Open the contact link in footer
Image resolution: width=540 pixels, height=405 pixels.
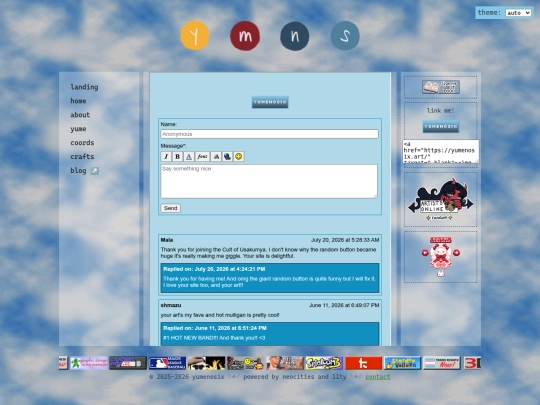[x=378, y=377]
